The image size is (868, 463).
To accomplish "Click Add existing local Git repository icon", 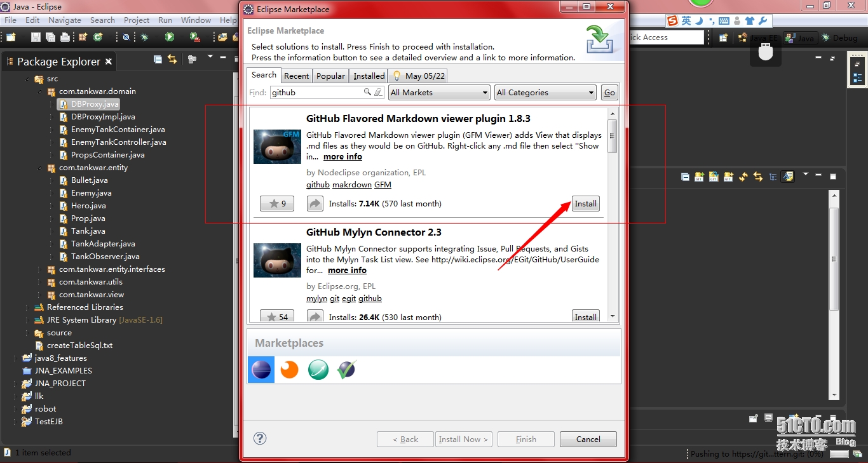I will tap(699, 177).
